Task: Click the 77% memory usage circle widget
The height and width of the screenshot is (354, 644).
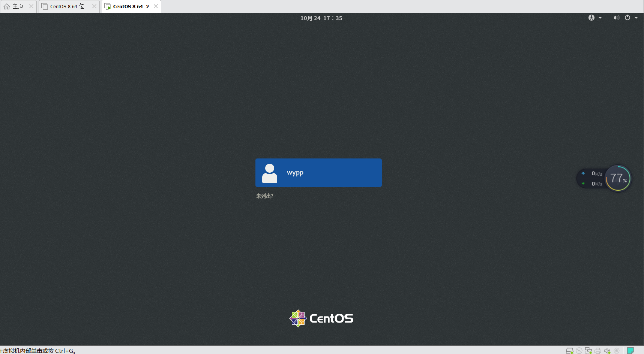Action: coord(618,178)
